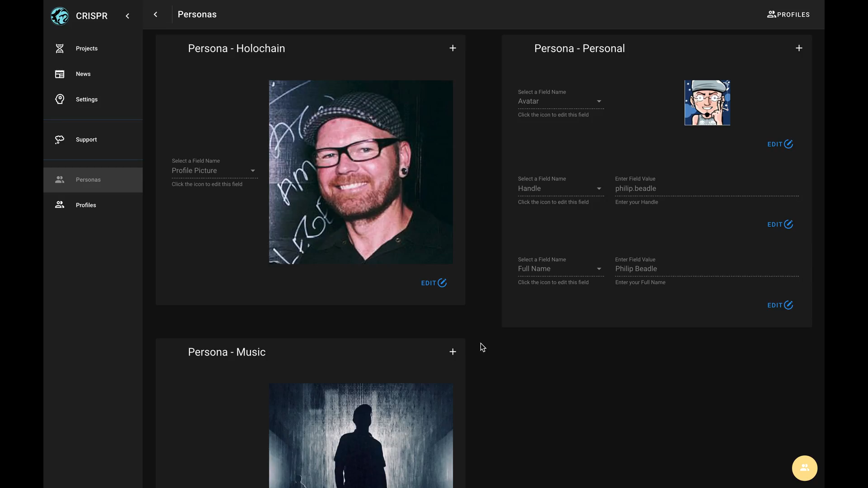The image size is (868, 488).
Task: Expand the Profile Picture field name dropdown
Action: pyautogui.click(x=253, y=171)
